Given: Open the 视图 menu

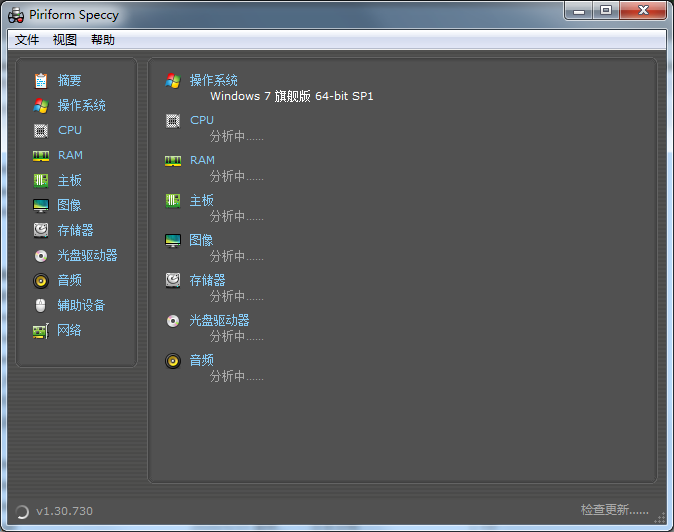Looking at the screenshot, I should pos(65,40).
